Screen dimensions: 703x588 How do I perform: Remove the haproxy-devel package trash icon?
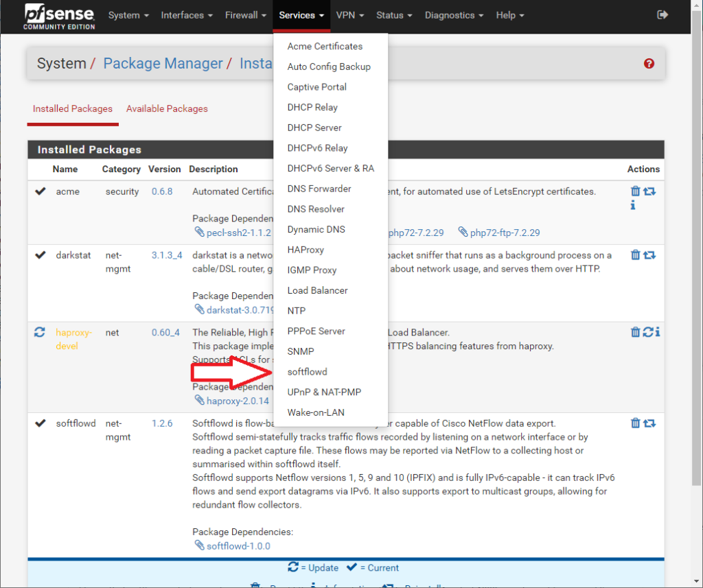635,332
